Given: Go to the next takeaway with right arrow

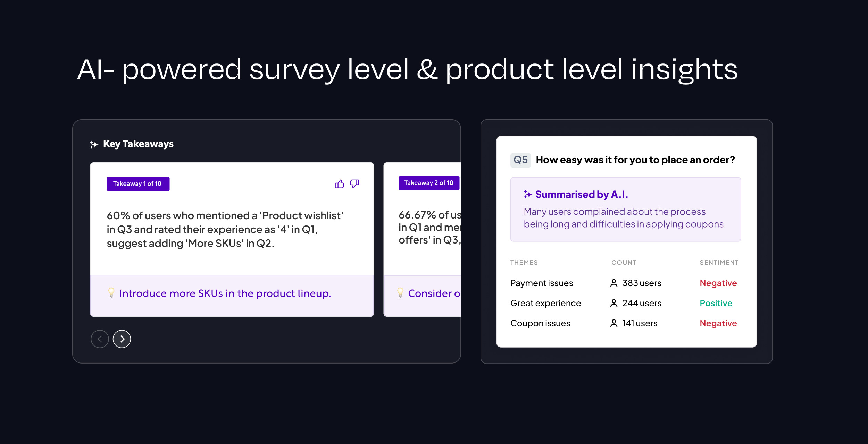Looking at the screenshot, I should coord(122,339).
